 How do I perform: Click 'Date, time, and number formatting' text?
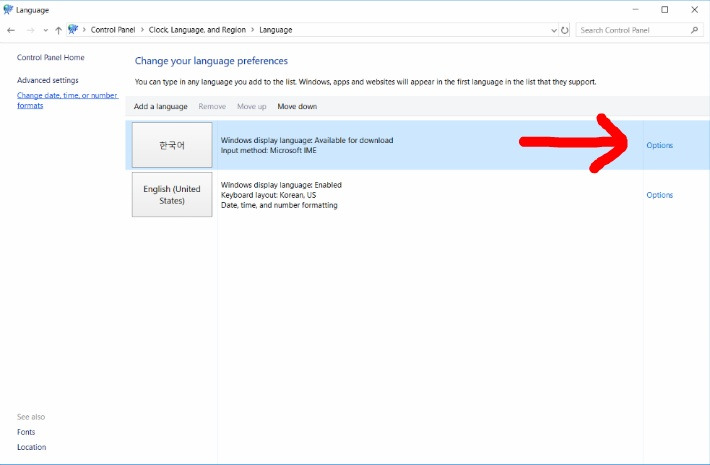coord(279,205)
